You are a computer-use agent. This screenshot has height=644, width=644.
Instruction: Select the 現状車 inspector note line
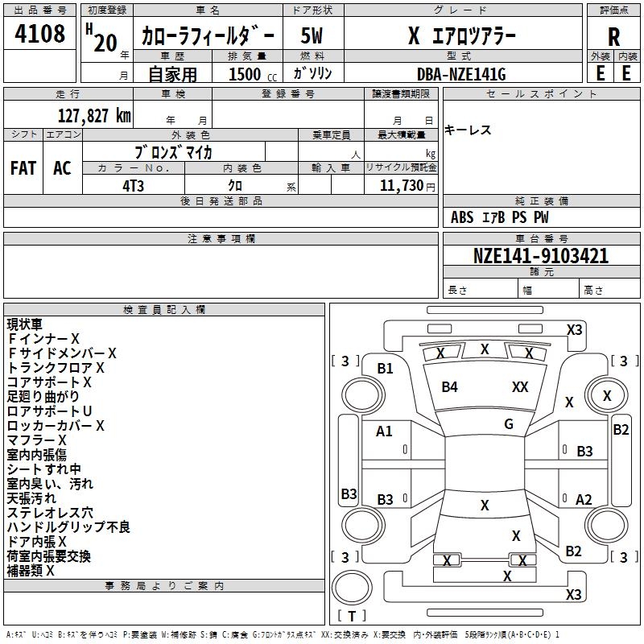click(24, 324)
